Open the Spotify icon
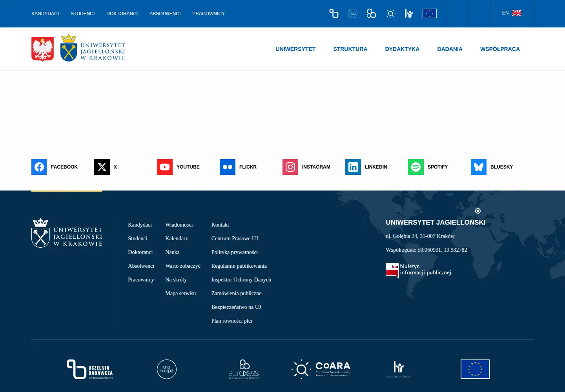Screen dimensions: 565x392 coord(416,167)
